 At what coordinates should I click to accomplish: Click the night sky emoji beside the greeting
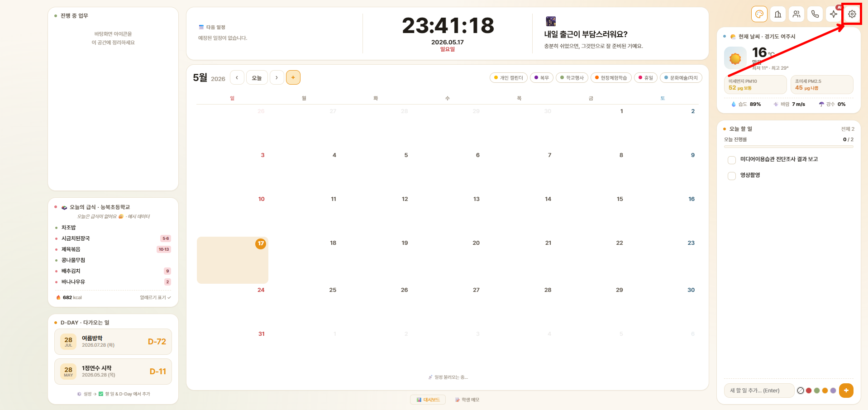pos(551,21)
